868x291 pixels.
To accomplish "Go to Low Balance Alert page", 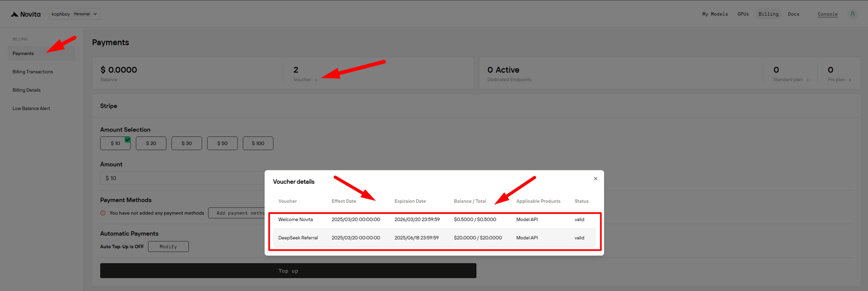I will [31, 109].
